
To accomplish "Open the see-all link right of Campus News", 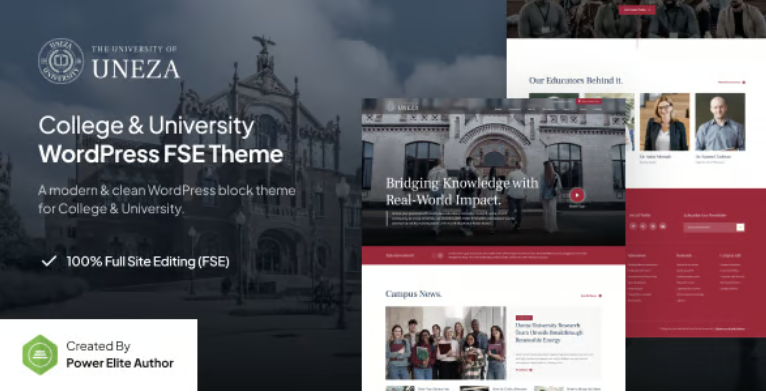I will coord(591,296).
